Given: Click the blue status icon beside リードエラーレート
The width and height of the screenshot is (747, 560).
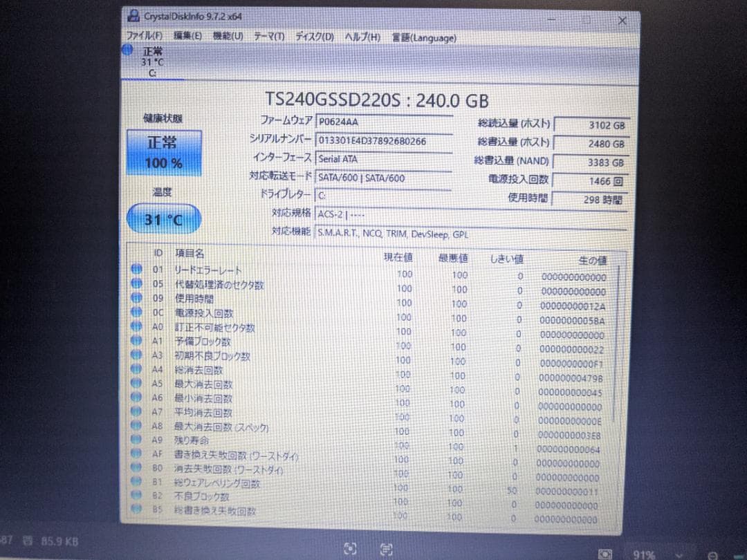Looking at the screenshot, I should tap(136, 271).
